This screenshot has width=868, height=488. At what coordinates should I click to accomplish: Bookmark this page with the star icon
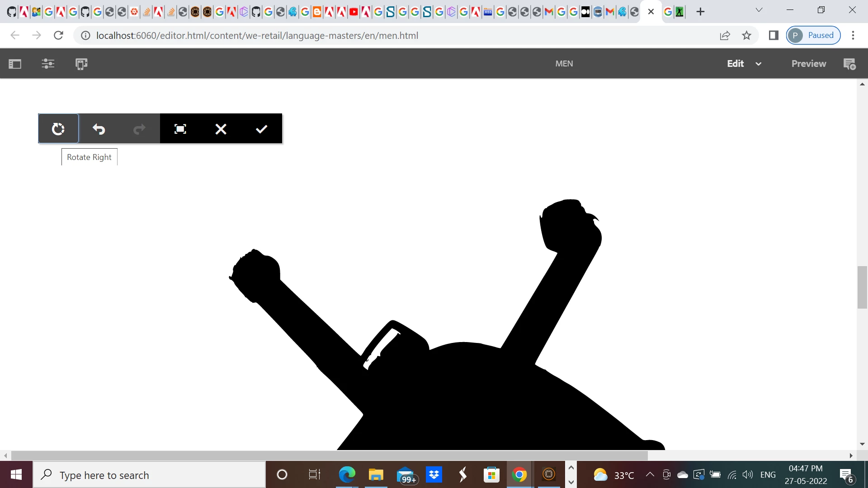pos(746,35)
